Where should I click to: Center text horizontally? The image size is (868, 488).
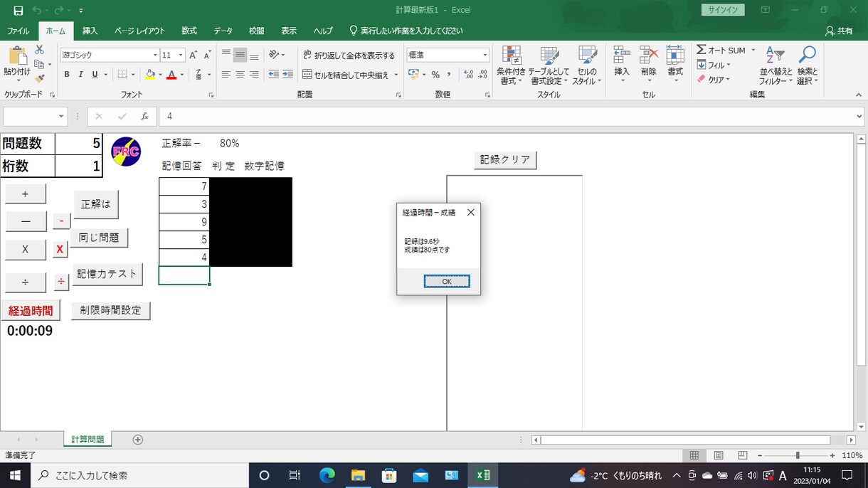pyautogui.click(x=240, y=75)
